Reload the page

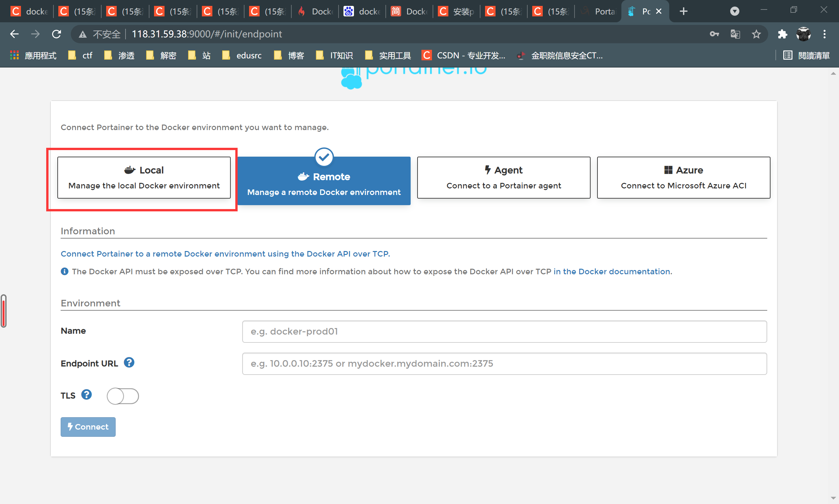(x=57, y=34)
